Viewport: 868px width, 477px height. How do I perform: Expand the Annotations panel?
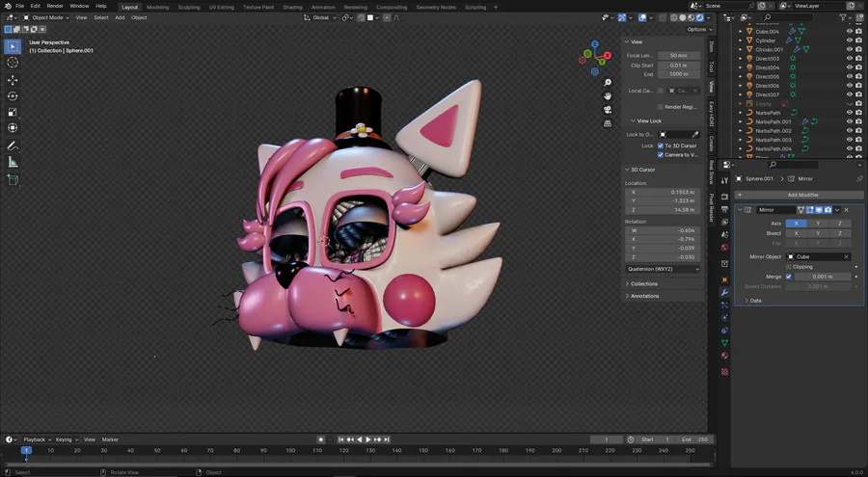click(x=644, y=296)
